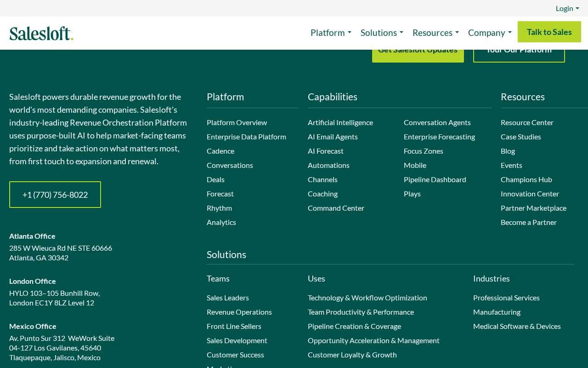Click the Mexico Office heading

33,326
